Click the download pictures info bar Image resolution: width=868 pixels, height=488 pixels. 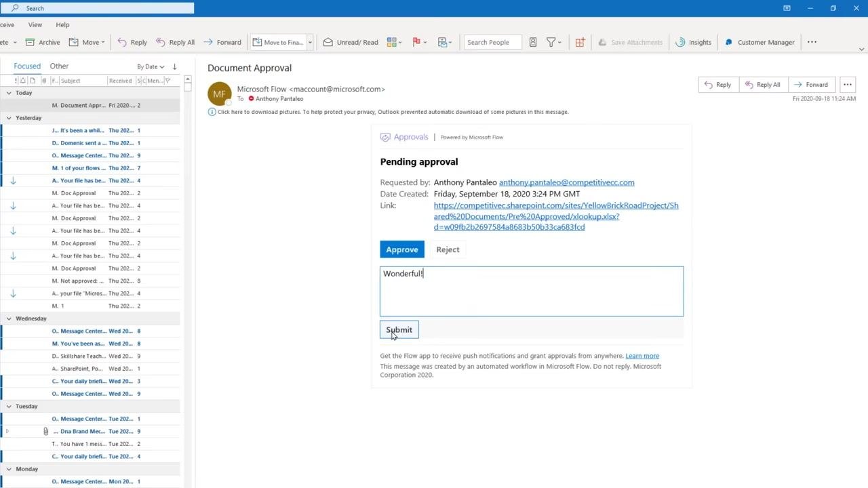(x=389, y=112)
